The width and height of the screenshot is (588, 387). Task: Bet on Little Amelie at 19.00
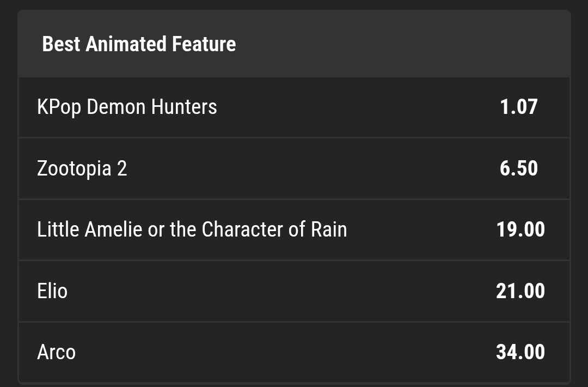tap(520, 229)
